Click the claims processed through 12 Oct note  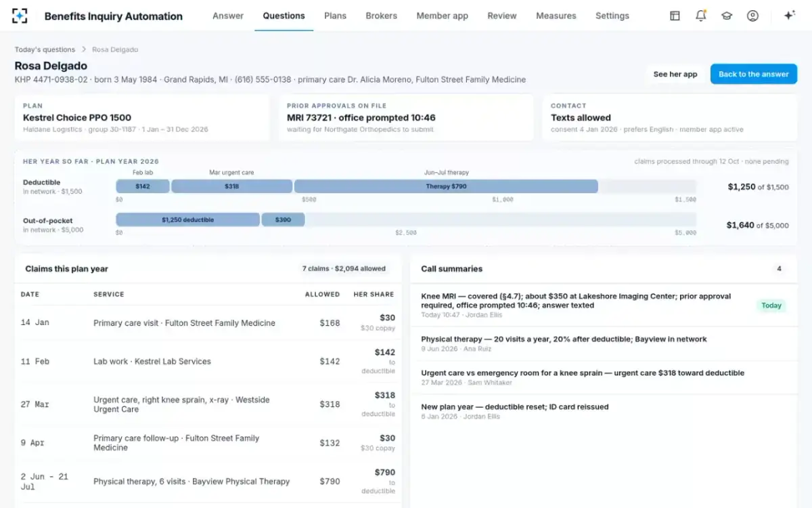click(x=711, y=161)
